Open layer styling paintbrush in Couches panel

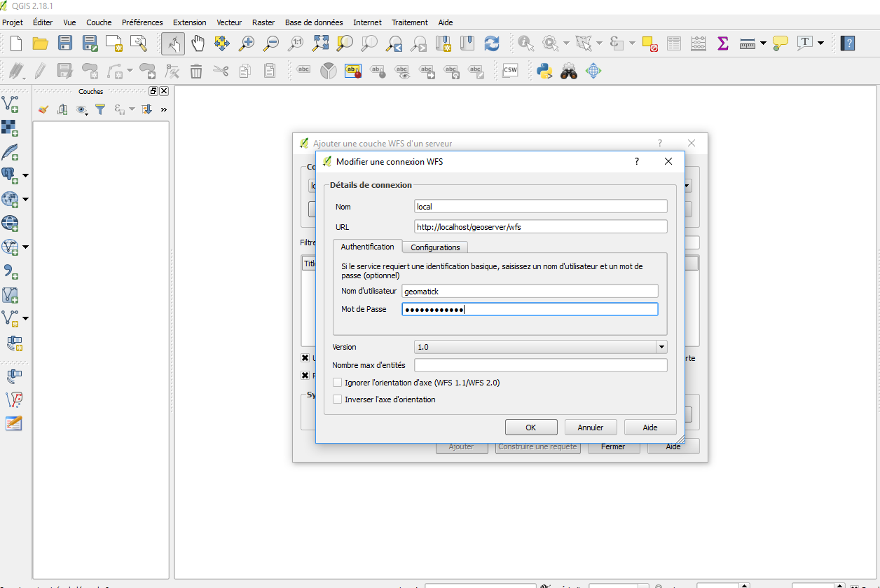pyautogui.click(x=43, y=109)
